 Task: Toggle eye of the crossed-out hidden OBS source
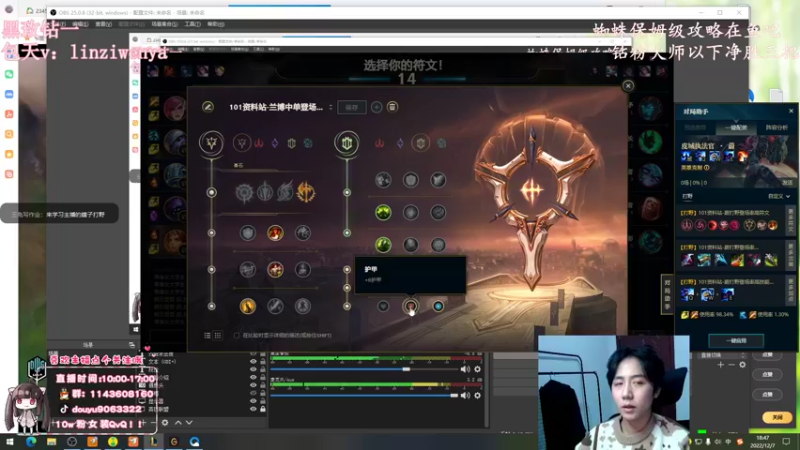coord(253,393)
